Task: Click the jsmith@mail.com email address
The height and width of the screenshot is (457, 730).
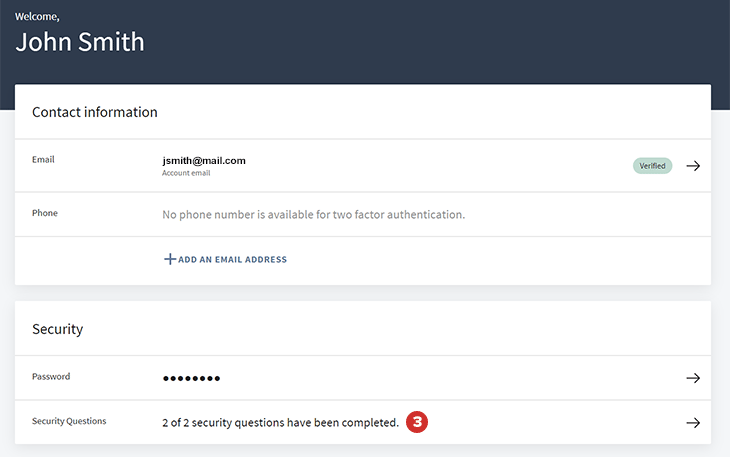Action: [204, 160]
